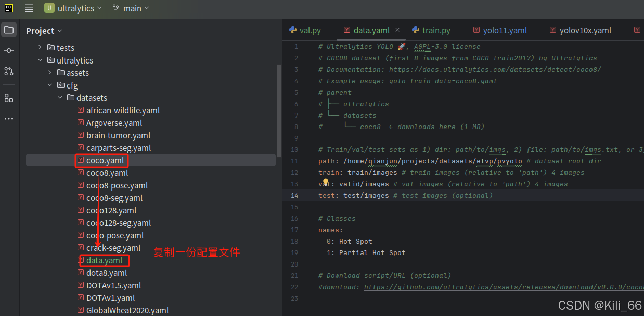
Task: Select DOTAv1.5.yaml in the project tree
Action: click(x=113, y=285)
